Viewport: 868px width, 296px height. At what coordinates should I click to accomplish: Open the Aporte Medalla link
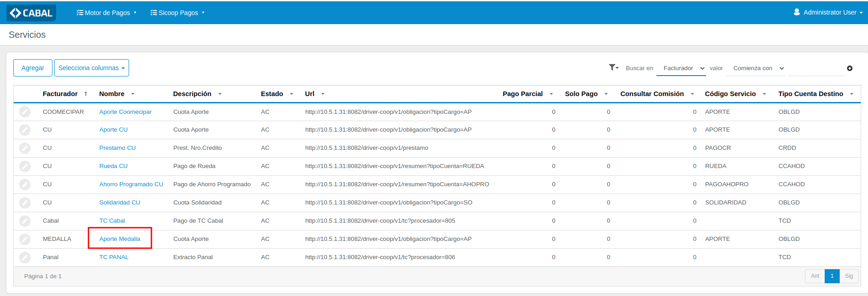[120, 239]
